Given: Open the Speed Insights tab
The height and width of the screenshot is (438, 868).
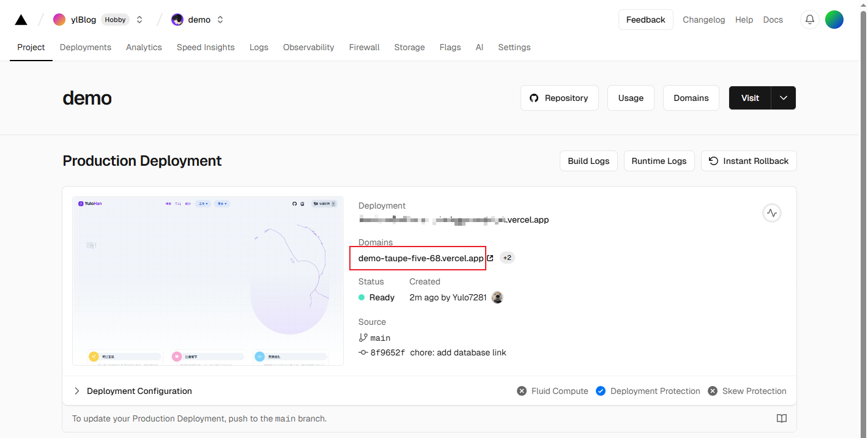Looking at the screenshot, I should click(x=206, y=47).
